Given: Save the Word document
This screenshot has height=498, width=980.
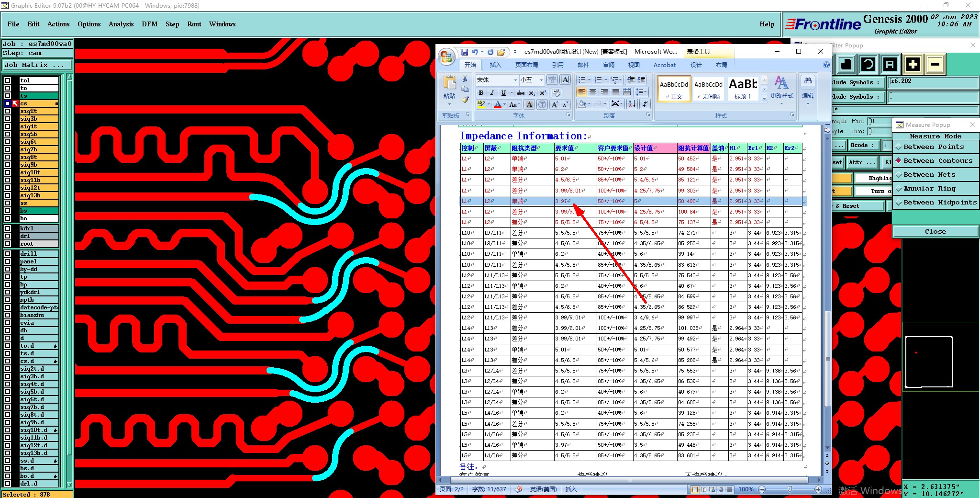Looking at the screenshot, I should point(464,52).
